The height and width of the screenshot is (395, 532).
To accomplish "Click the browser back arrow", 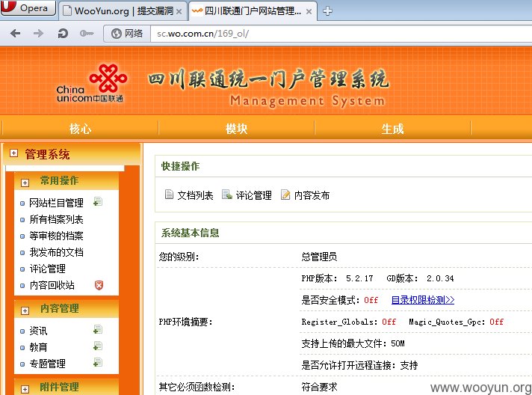I will 15,33.
